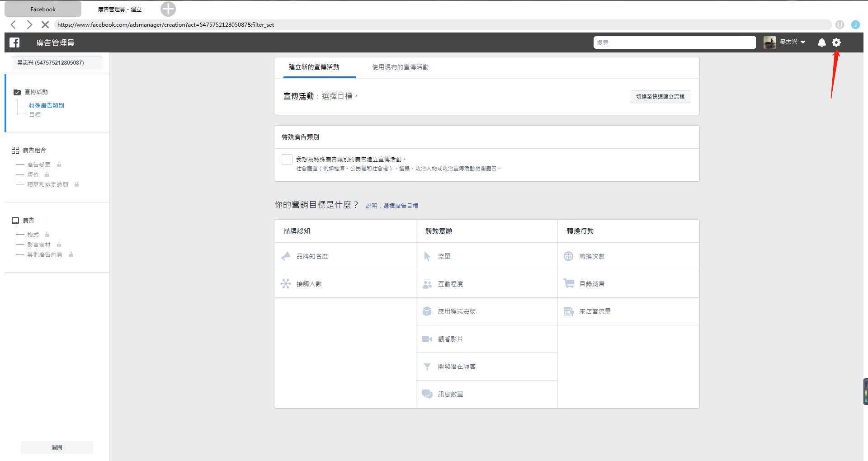Image resolution: width=868 pixels, height=461 pixels.
Task: Click the 廣告組合 grid icon in sidebar
Action: tap(15, 151)
